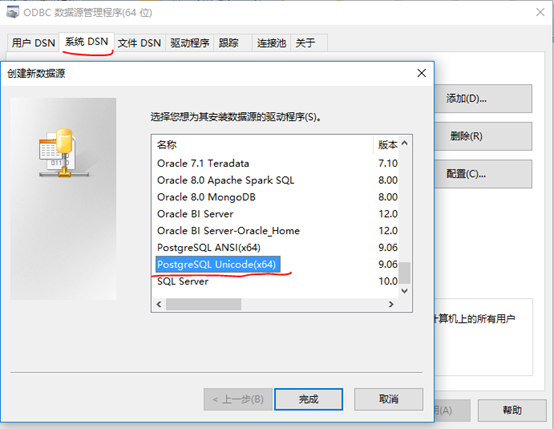Click the 完成 button
The image size is (554, 429).
(308, 399)
